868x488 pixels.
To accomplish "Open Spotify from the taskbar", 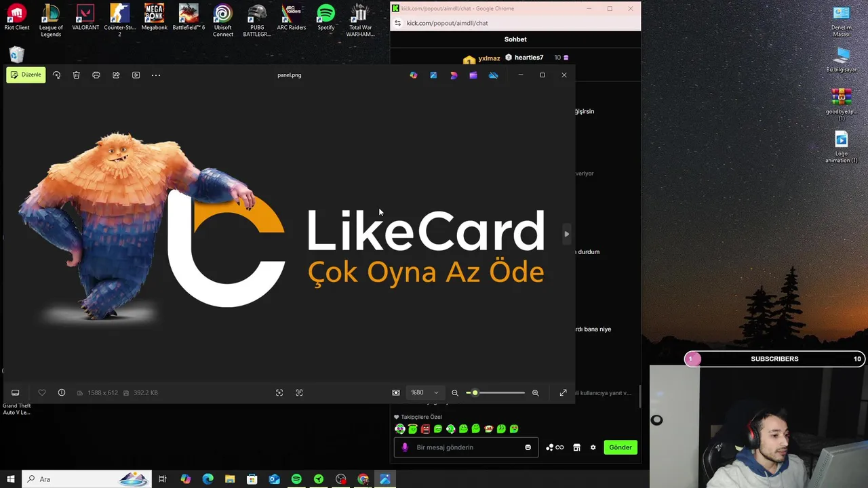I will (x=296, y=479).
